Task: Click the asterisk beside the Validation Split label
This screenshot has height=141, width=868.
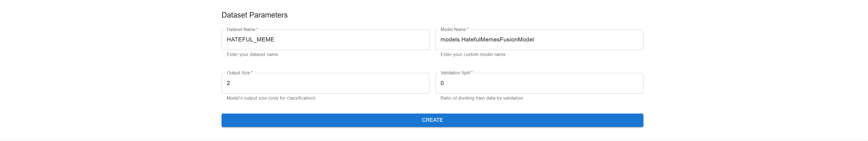Action: (x=472, y=73)
